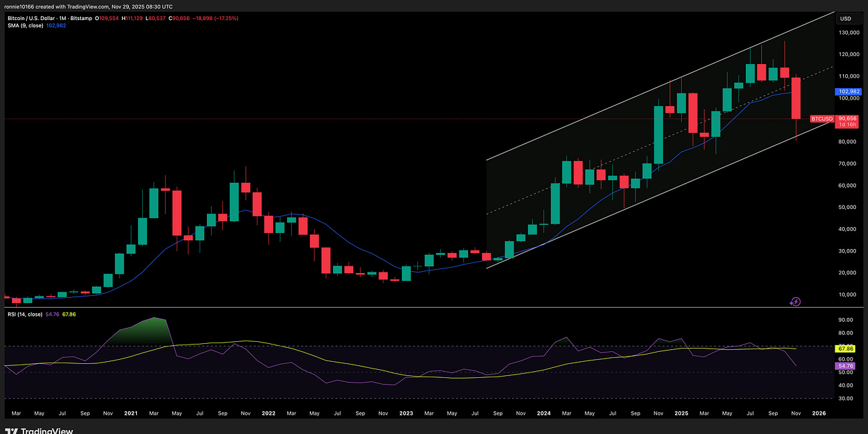Viewport: 868px width, 434px height.
Task: Click the 2025 label on the time axis
Action: coord(681,413)
